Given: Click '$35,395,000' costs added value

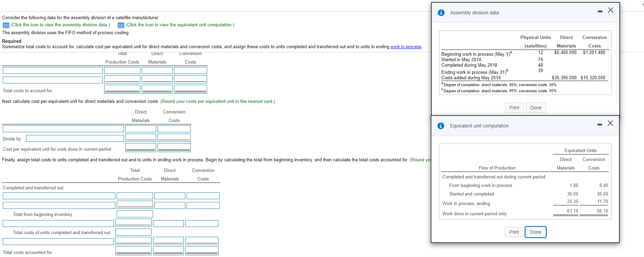Looking at the screenshot, I should coord(564,78).
